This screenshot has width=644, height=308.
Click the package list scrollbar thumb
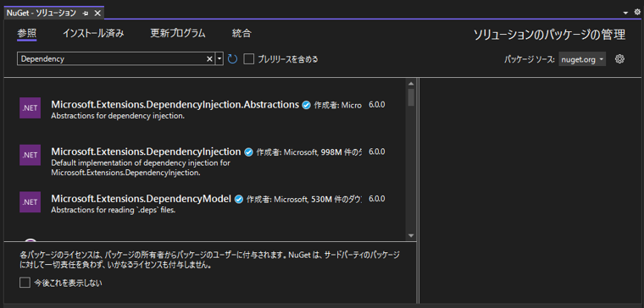pos(411,97)
